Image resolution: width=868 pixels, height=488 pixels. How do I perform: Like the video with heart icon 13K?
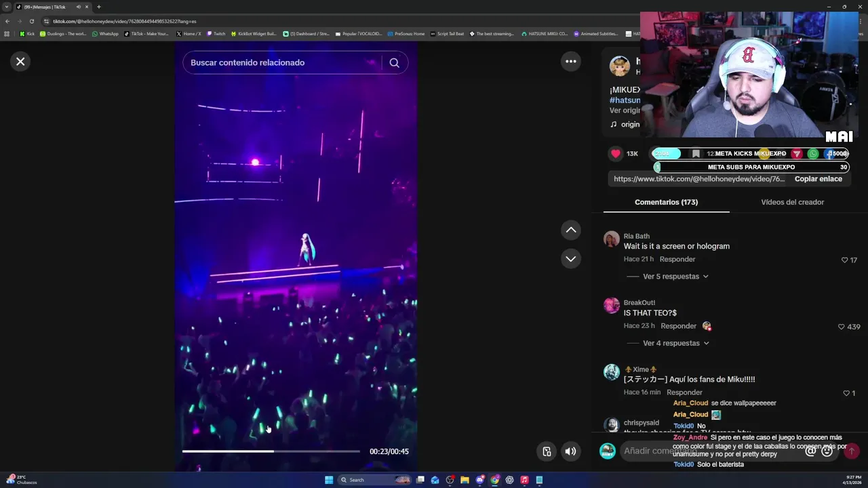(616, 154)
